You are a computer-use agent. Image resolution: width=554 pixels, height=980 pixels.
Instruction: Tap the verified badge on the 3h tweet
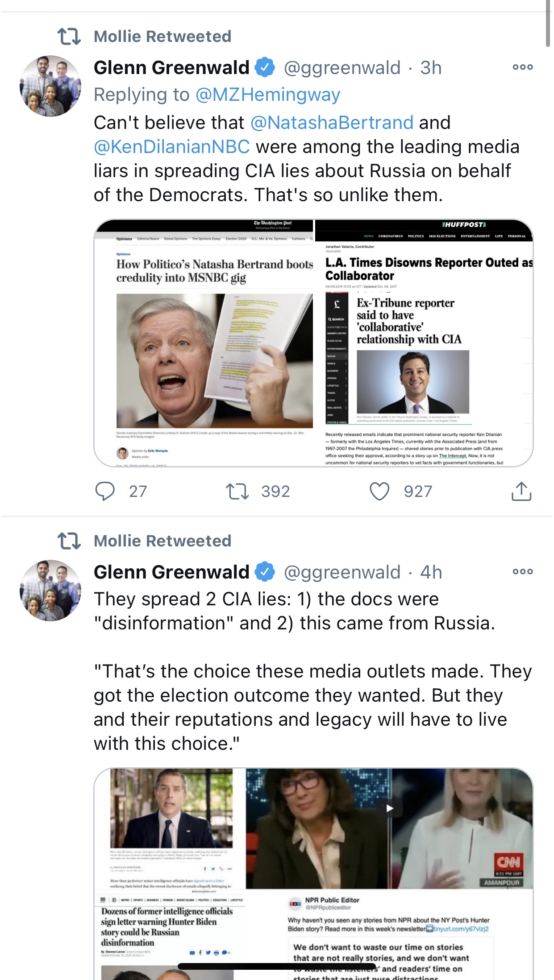[x=265, y=68]
